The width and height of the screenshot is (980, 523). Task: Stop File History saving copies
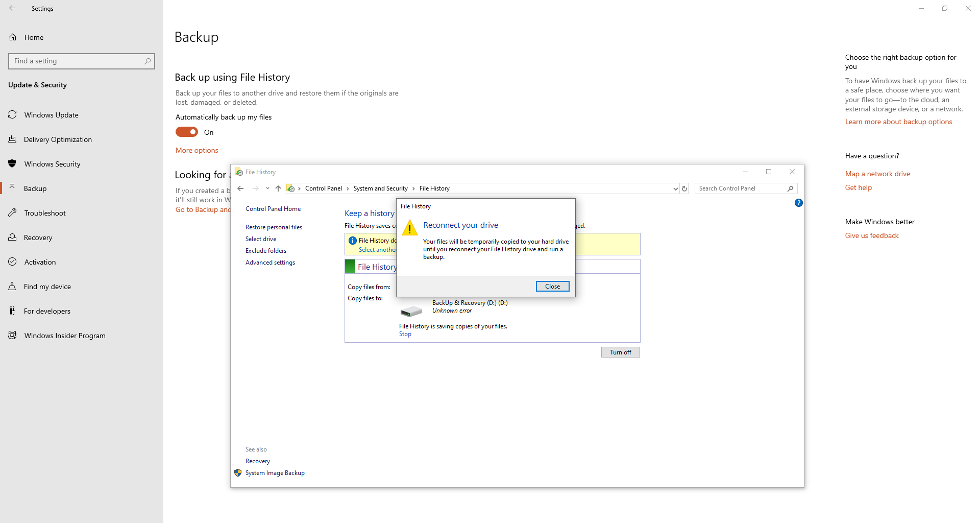tap(405, 334)
